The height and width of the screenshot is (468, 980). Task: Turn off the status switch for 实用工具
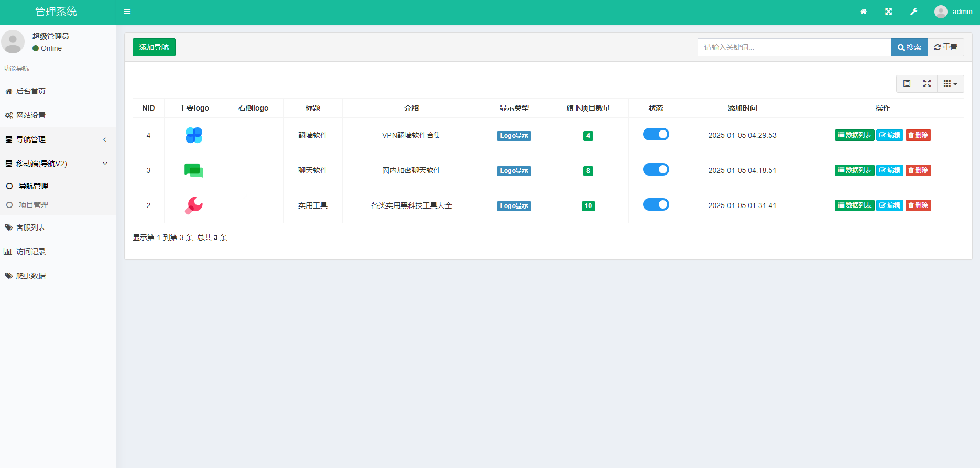click(656, 205)
